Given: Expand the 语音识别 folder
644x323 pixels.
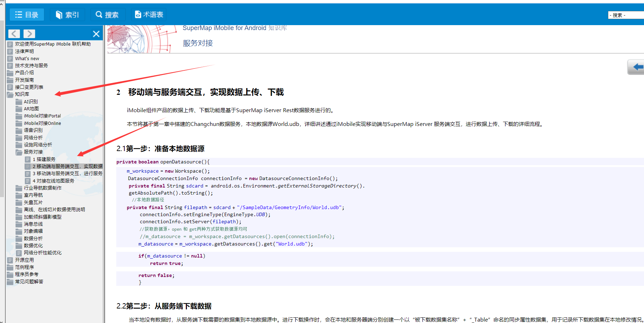Looking at the screenshot, I should 33,130.
